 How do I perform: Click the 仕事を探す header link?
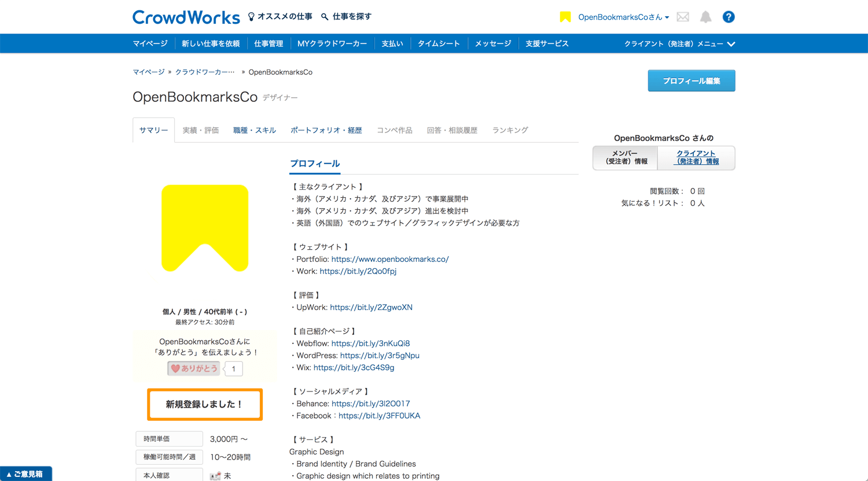[x=352, y=17]
